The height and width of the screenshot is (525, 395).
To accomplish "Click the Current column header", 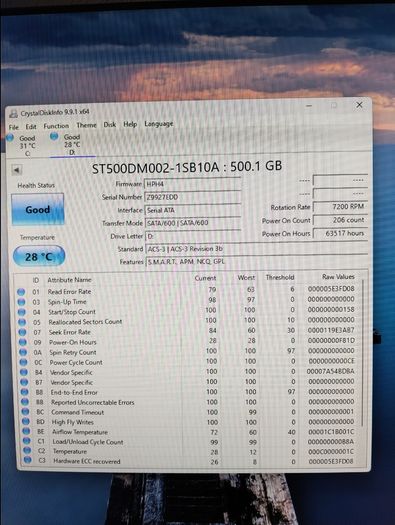I will point(205,278).
